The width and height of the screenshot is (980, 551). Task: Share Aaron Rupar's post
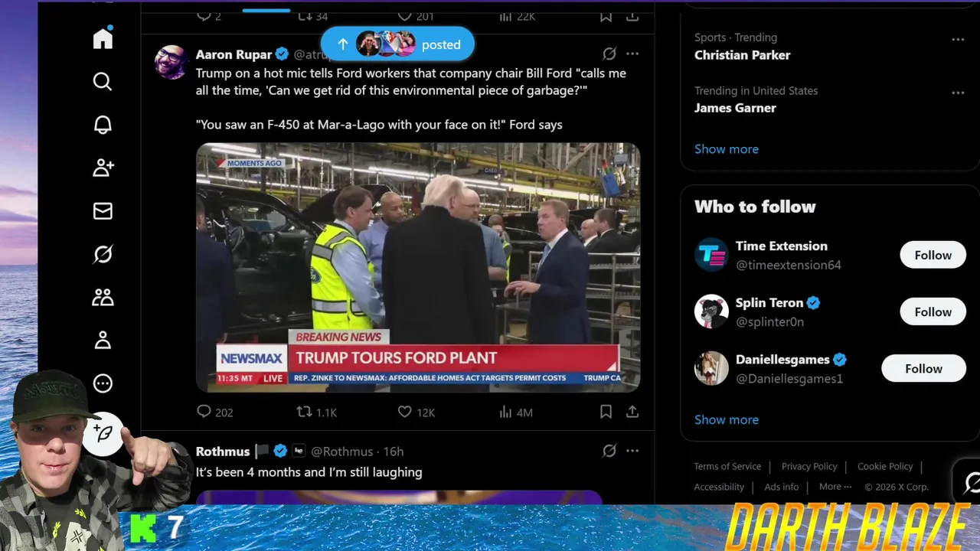[632, 412]
